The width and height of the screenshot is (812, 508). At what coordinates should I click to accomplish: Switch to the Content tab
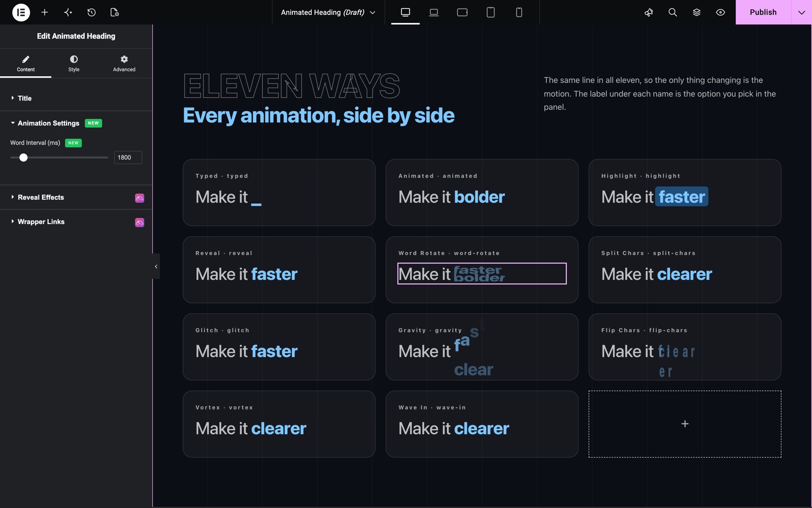tap(25, 63)
